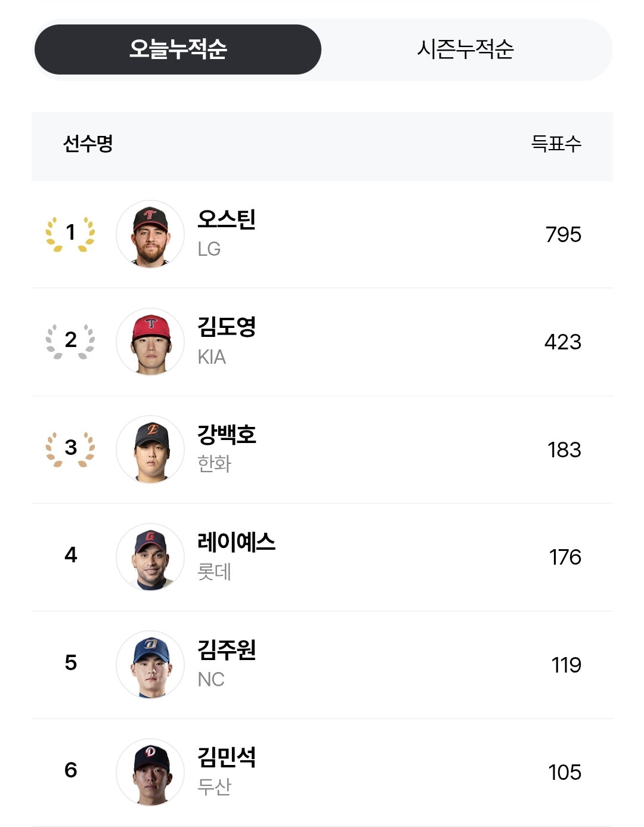Image resolution: width=644 pixels, height=827 pixels.
Task: Select player name 김민석
Action: [x=227, y=757]
